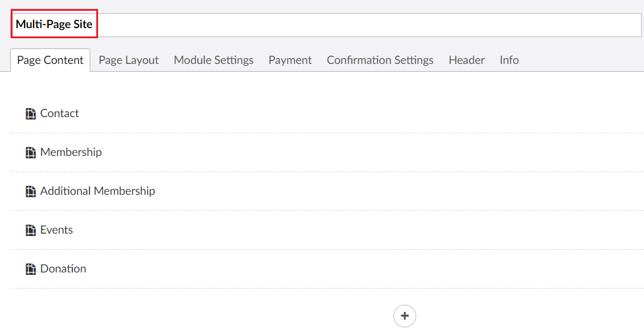Click the page icon beside Events

(30, 230)
